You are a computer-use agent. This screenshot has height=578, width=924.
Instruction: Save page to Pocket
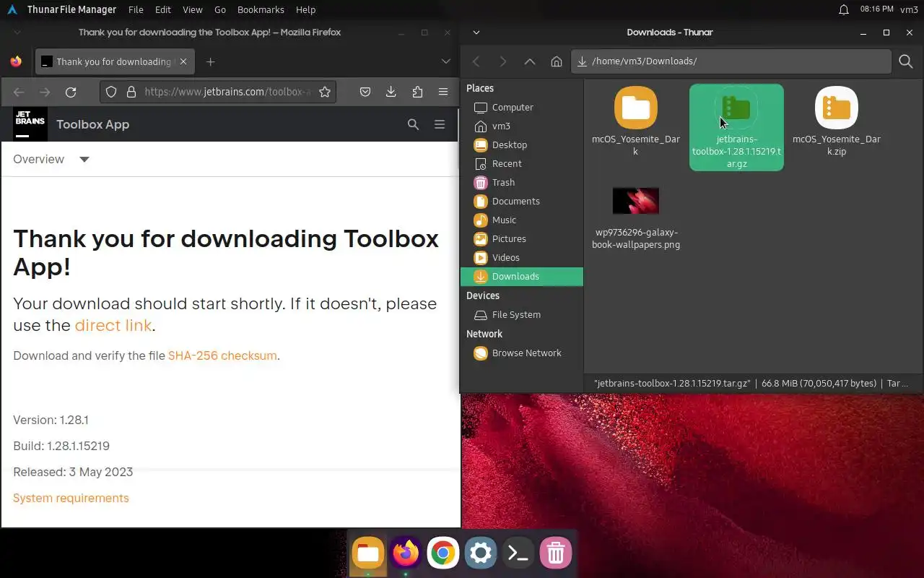click(365, 92)
